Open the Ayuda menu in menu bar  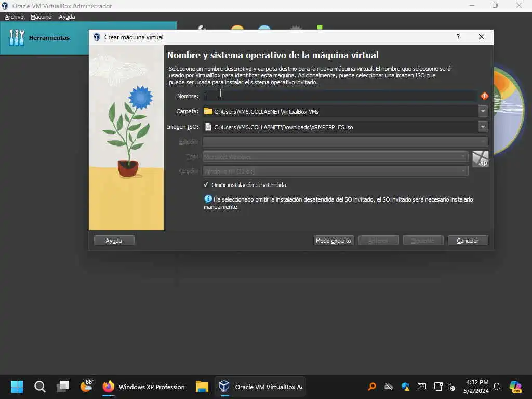[x=67, y=17]
